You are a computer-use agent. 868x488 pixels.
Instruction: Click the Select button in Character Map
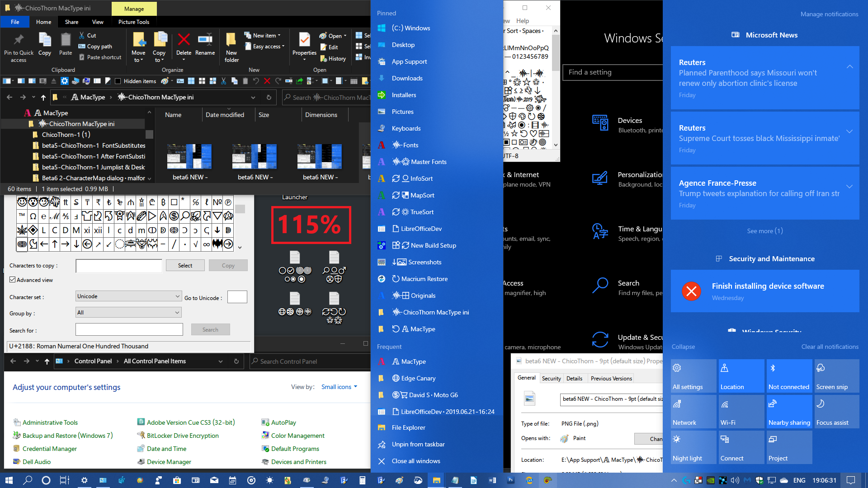185,266
